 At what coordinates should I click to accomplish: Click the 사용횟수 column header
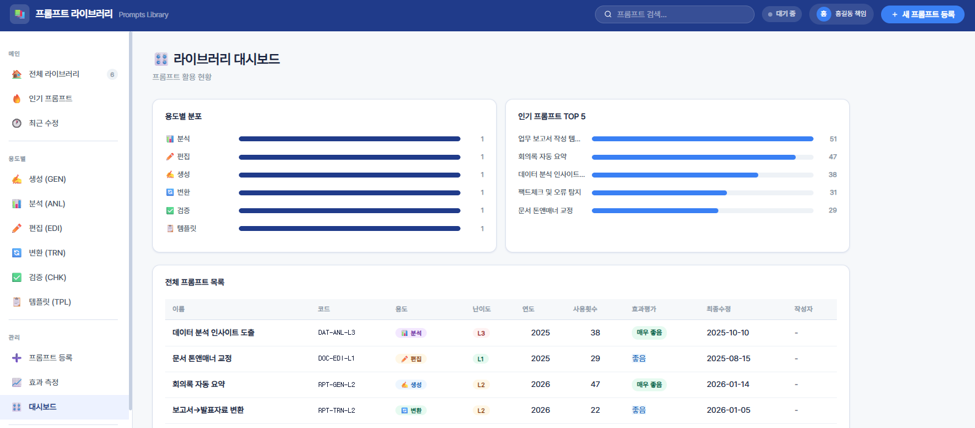[x=586, y=309]
